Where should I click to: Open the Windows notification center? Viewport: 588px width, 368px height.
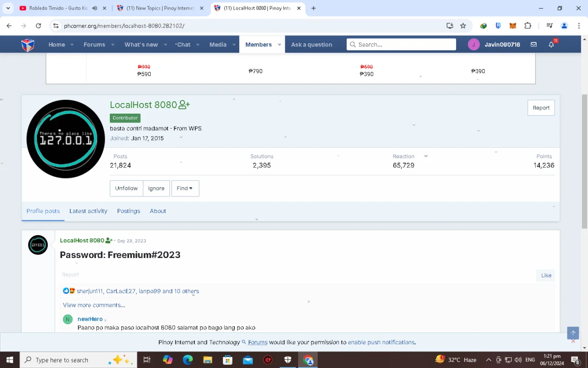pyautogui.click(x=575, y=360)
